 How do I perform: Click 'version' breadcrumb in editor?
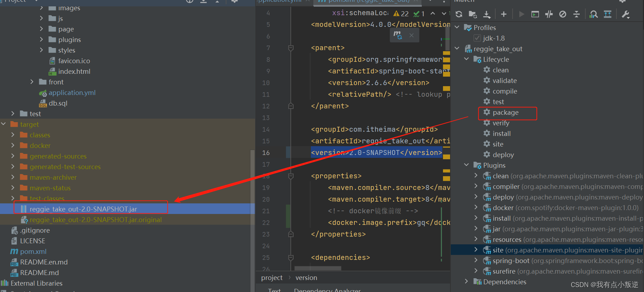(x=306, y=278)
